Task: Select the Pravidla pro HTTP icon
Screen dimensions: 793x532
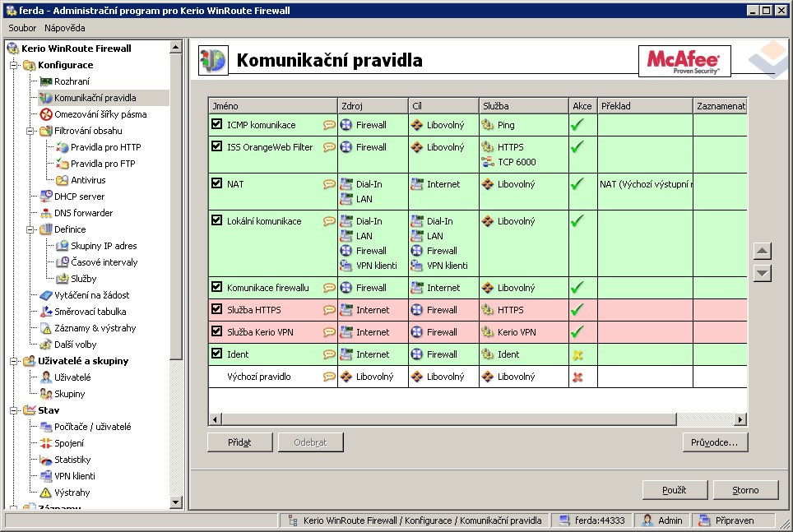Action: (63, 147)
